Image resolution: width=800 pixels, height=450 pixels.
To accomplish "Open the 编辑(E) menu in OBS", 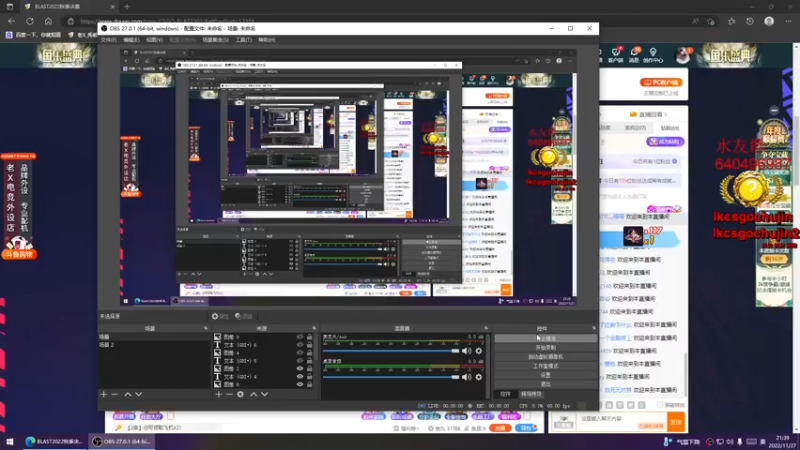I will pos(131,40).
